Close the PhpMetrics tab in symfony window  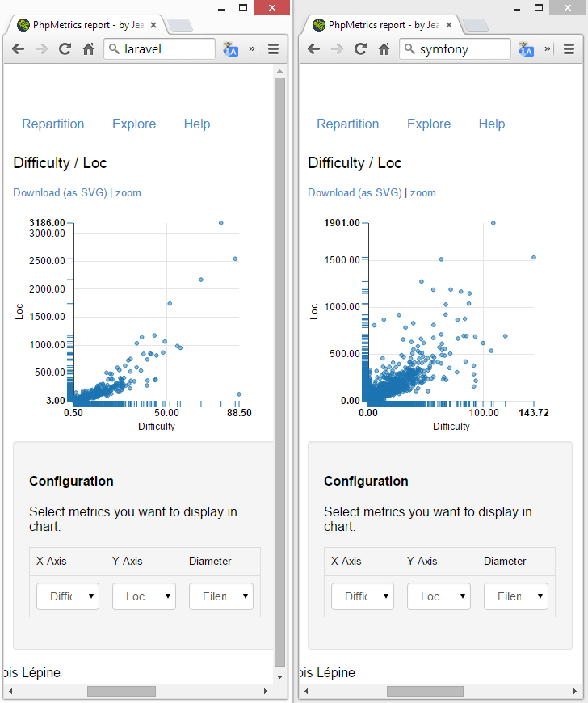coord(447,25)
